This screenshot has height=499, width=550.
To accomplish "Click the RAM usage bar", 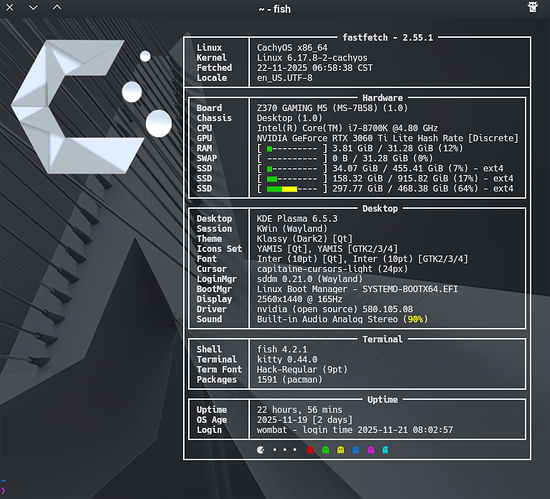I will point(292,149).
